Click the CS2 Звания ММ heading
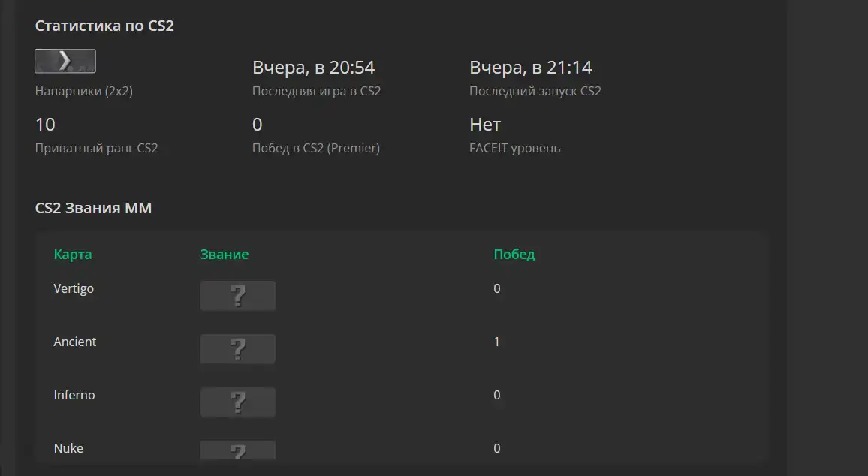The width and height of the screenshot is (868, 476). (x=94, y=208)
